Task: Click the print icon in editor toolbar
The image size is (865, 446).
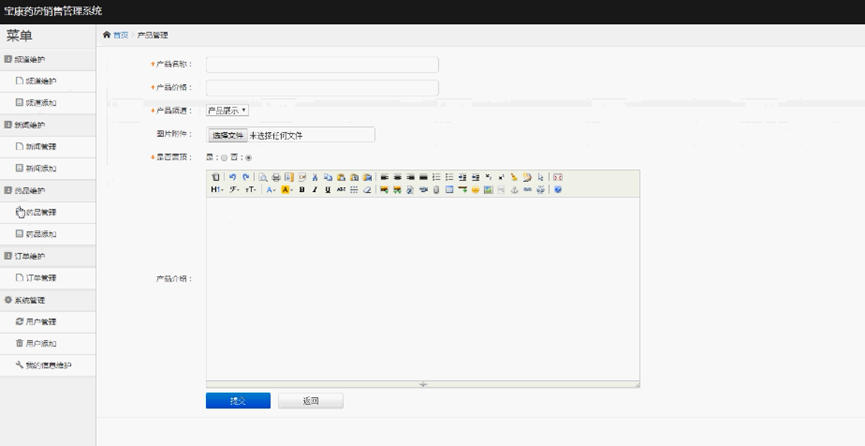Action: (x=276, y=177)
